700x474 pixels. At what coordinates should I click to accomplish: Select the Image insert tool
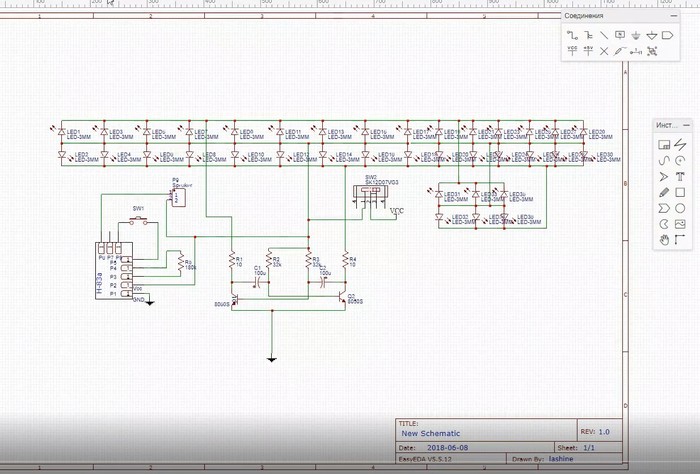coord(680,224)
